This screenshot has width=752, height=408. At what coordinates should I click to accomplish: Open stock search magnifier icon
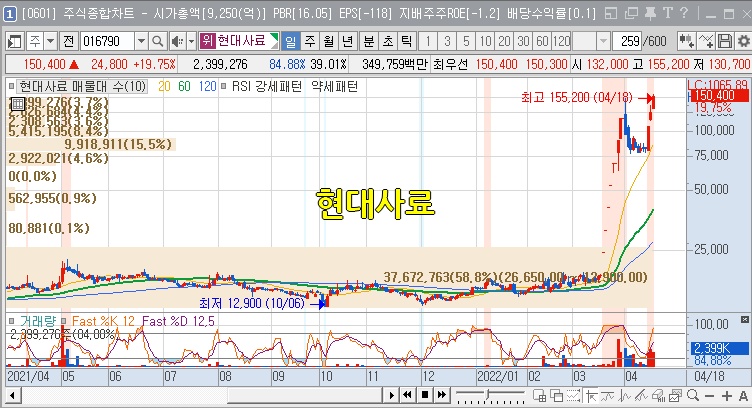(x=157, y=41)
